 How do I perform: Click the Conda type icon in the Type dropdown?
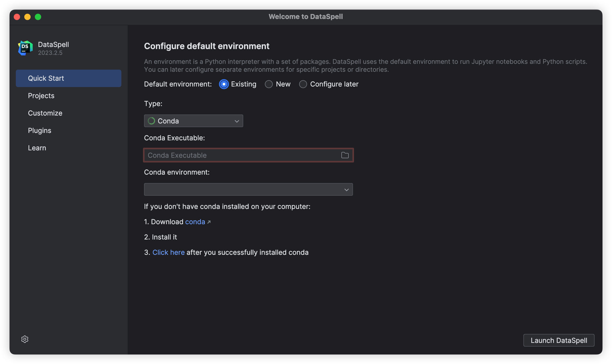click(x=151, y=121)
